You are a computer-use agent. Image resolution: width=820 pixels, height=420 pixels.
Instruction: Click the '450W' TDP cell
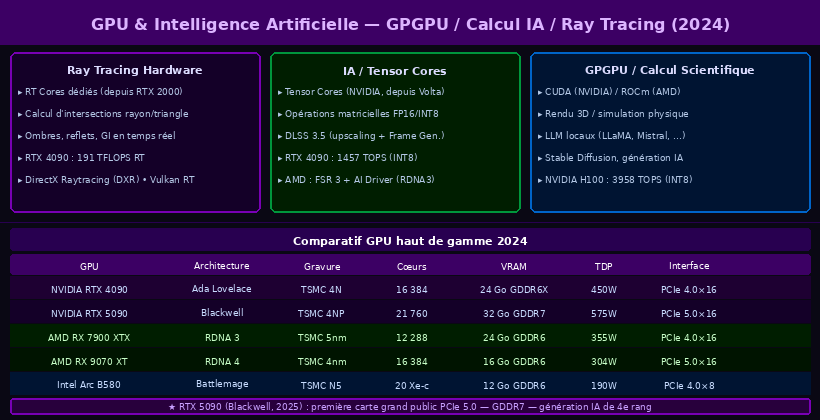(604, 290)
